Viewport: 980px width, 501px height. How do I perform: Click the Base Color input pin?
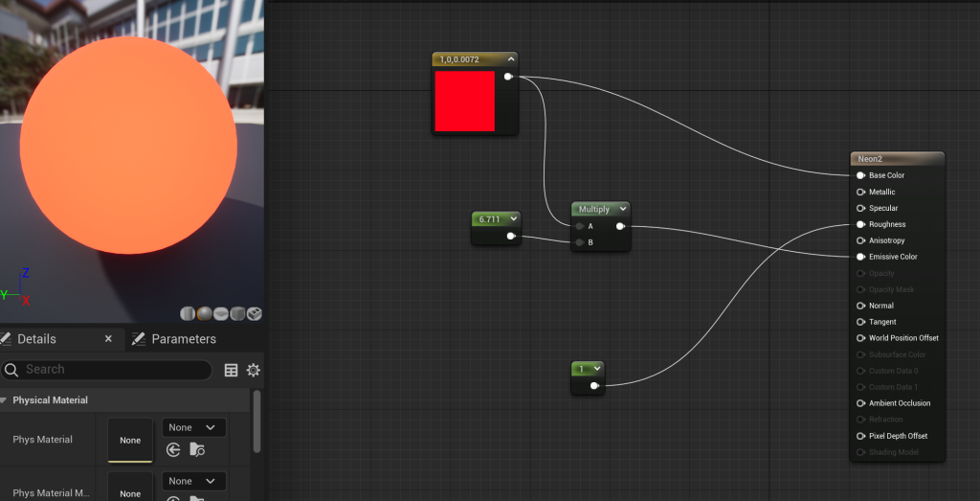tap(860, 175)
